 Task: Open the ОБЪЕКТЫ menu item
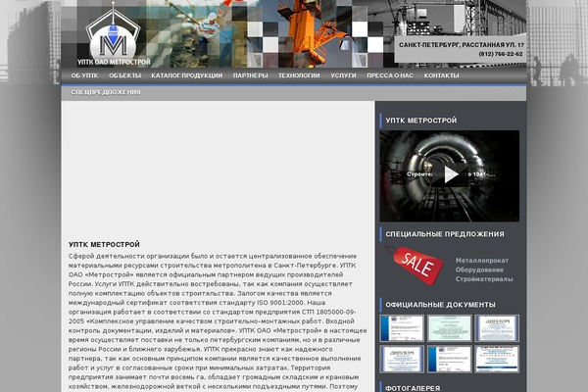124,75
